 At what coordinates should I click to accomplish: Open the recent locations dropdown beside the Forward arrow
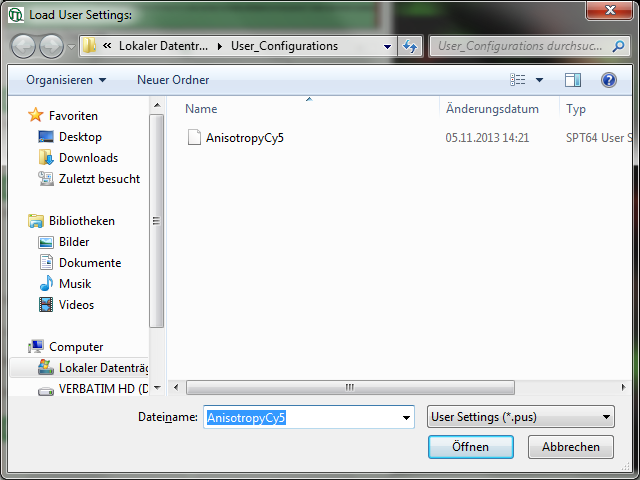[71, 47]
